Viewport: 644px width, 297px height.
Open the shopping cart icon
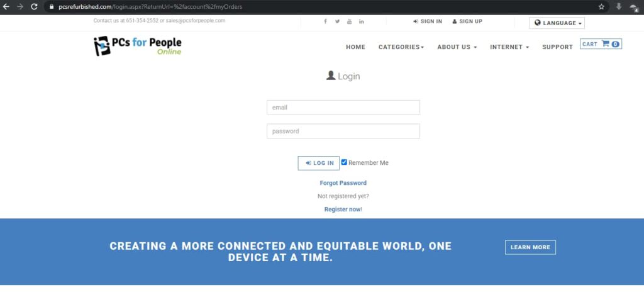pyautogui.click(x=606, y=43)
